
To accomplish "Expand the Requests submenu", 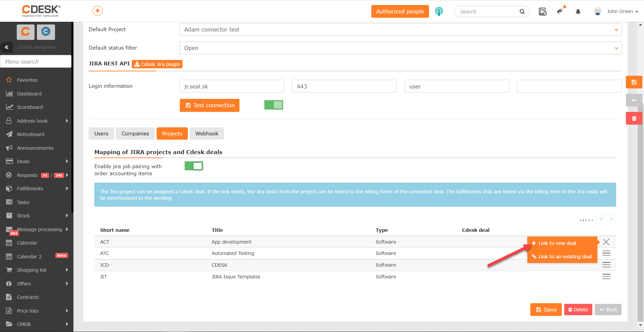I will [67, 175].
